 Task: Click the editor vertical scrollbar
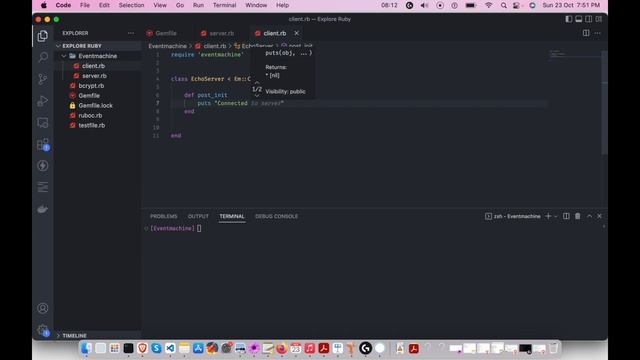[x=604, y=102]
